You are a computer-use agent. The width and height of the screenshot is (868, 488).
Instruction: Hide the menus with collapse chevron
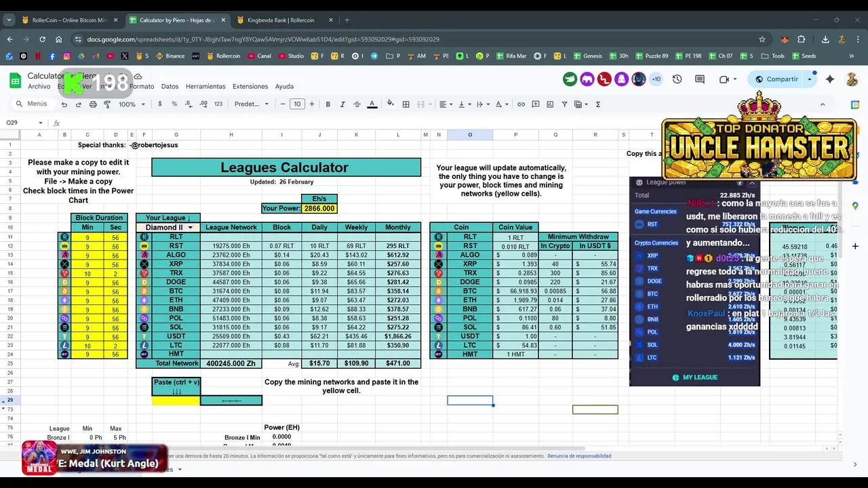(x=823, y=104)
